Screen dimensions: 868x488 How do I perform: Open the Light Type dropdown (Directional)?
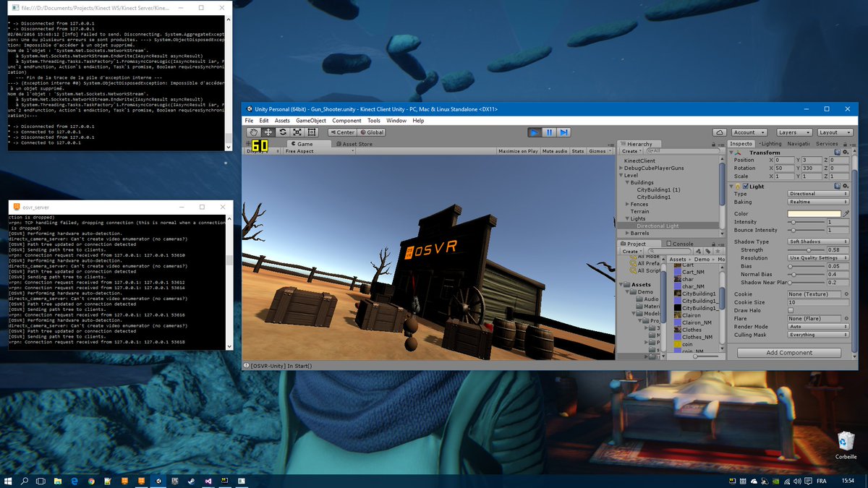pyautogui.click(x=818, y=194)
